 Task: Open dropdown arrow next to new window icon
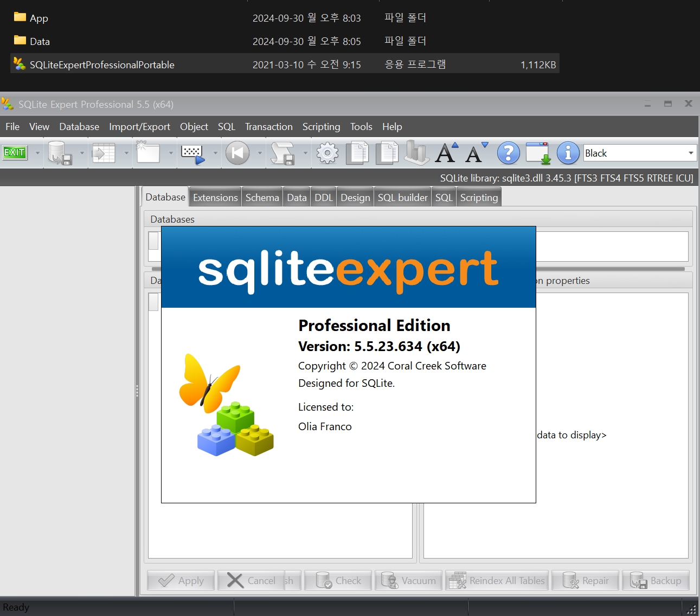171,153
